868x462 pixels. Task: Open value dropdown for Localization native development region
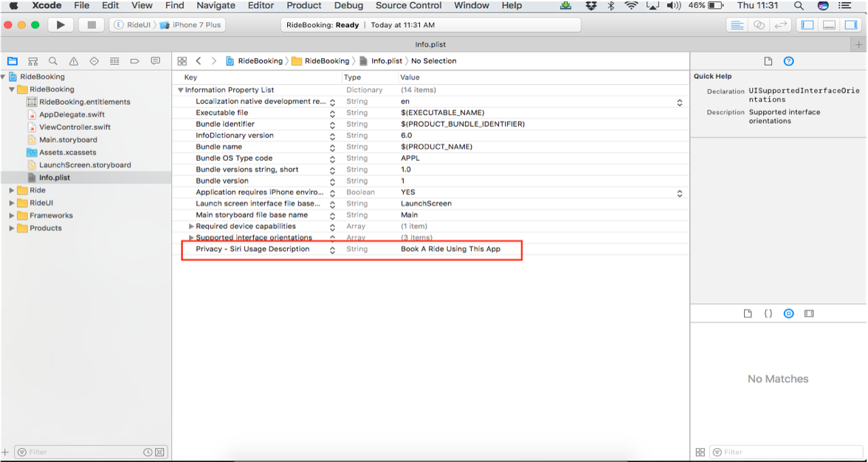tap(679, 103)
